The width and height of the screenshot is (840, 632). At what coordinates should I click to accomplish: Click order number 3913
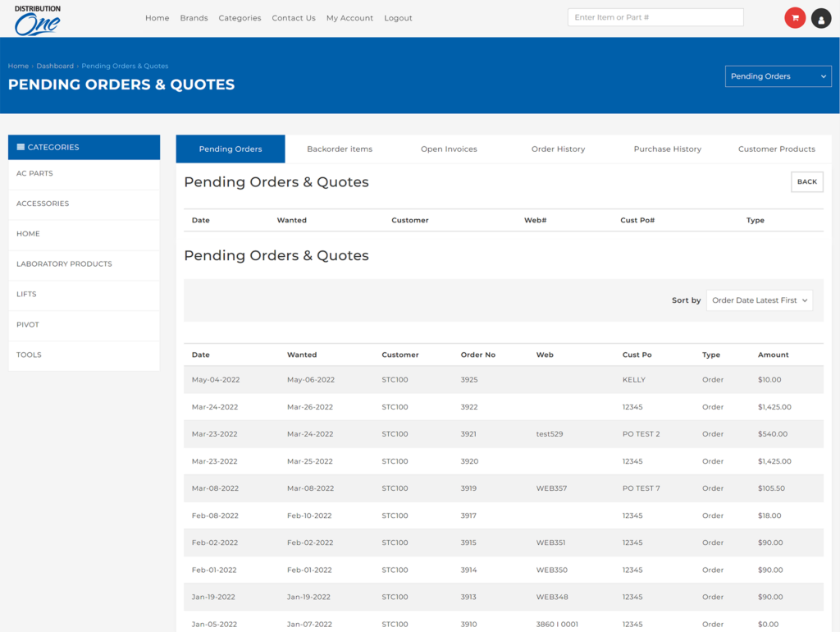click(x=468, y=597)
